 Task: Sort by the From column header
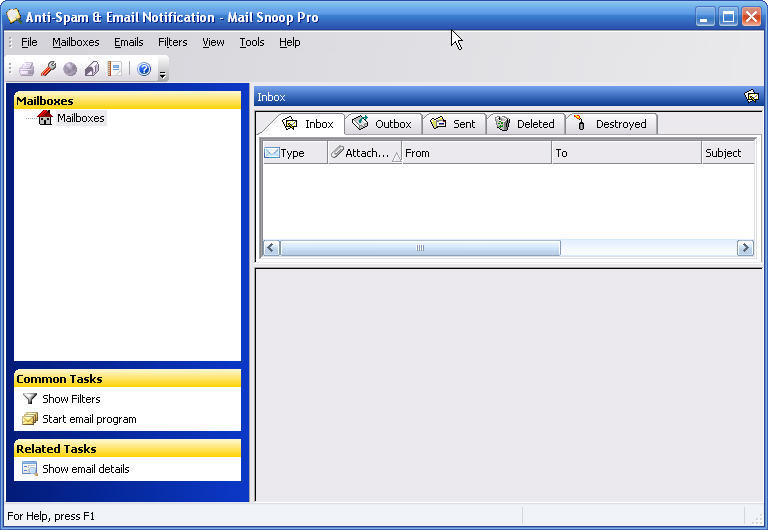(477, 153)
